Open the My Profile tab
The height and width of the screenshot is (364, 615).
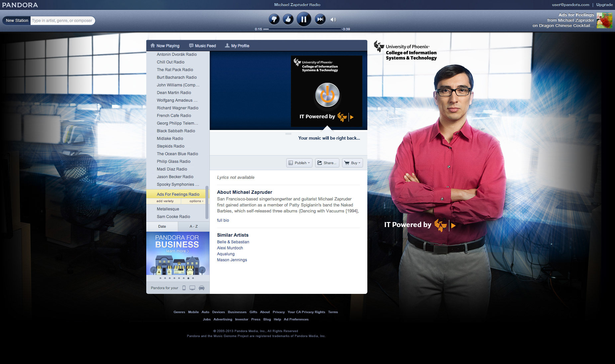[x=237, y=46]
